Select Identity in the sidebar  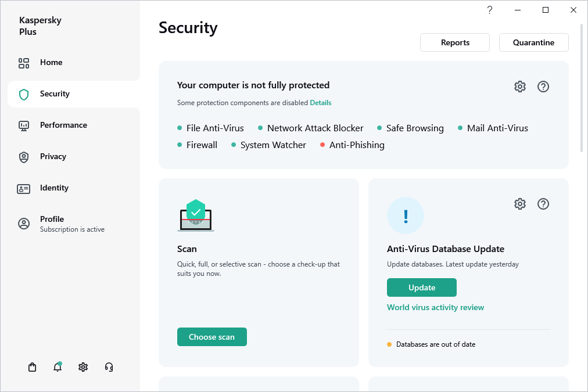coord(54,188)
